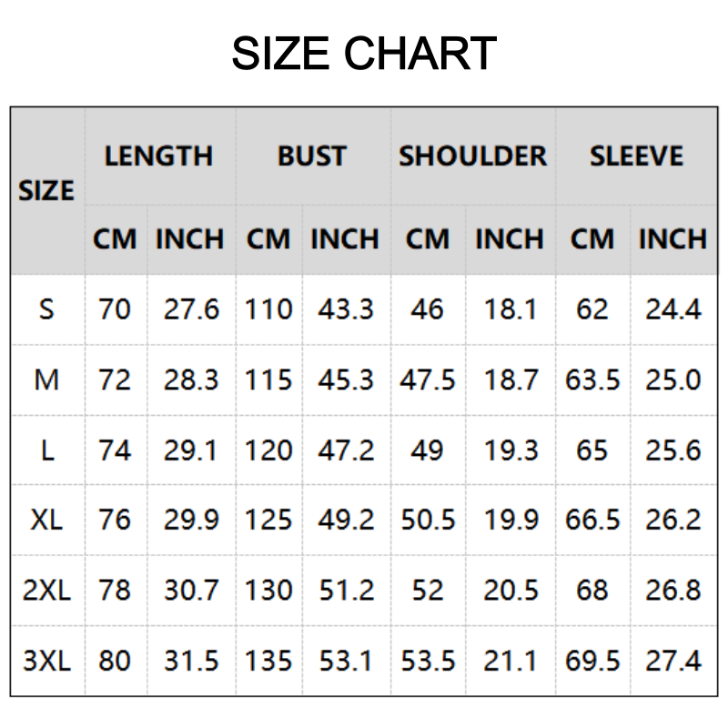Click the LENGTH column header
This screenshot has height=728, width=728.
click(158, 156)
